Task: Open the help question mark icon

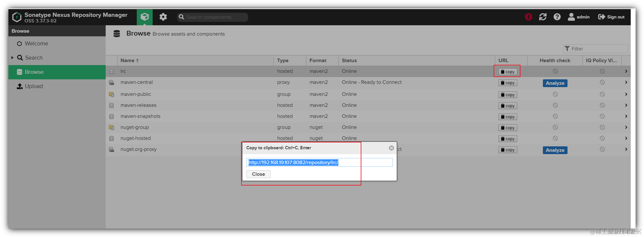Action: (557, 17)
